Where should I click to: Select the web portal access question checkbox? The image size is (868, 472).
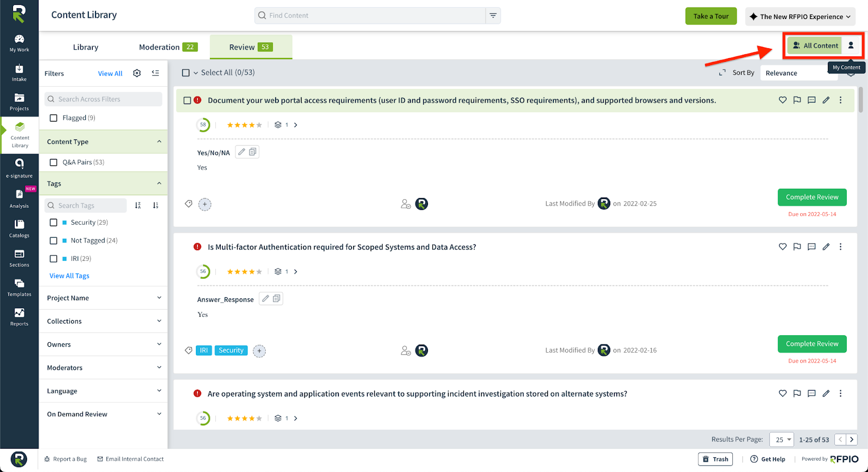click(187, 100)
